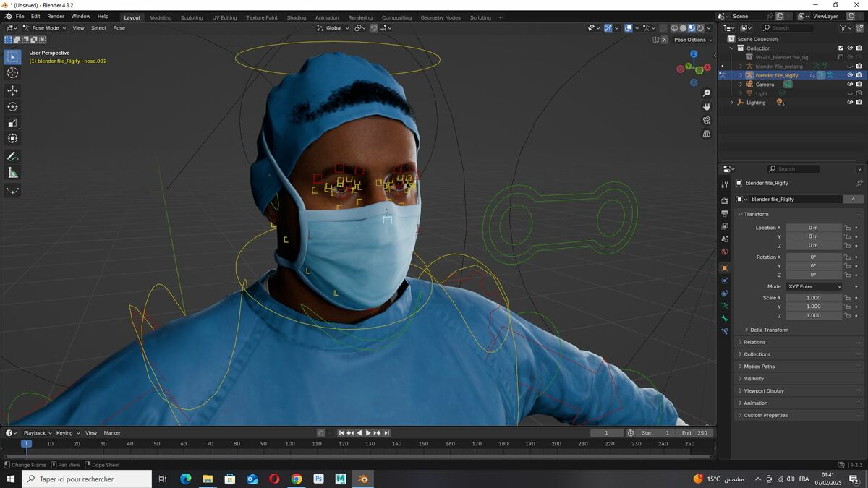Open the Render menu

[56, 16]
